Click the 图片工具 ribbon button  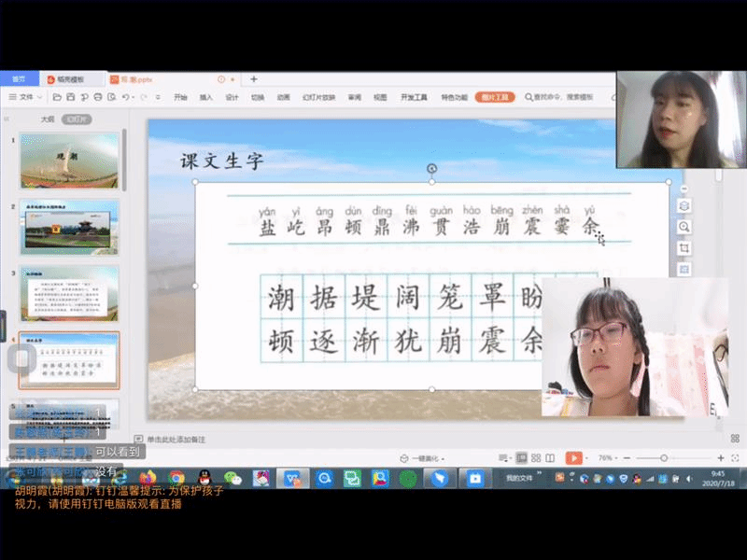(495, 97)
